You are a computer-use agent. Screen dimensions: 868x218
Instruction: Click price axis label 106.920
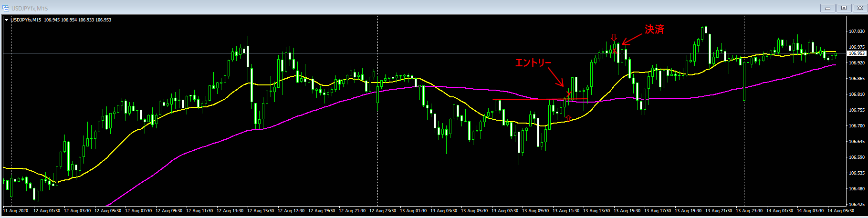857,63
